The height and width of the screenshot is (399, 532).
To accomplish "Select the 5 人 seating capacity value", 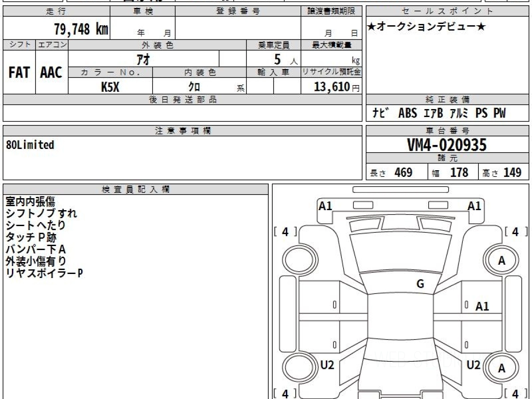I will [x=286, y=59].
